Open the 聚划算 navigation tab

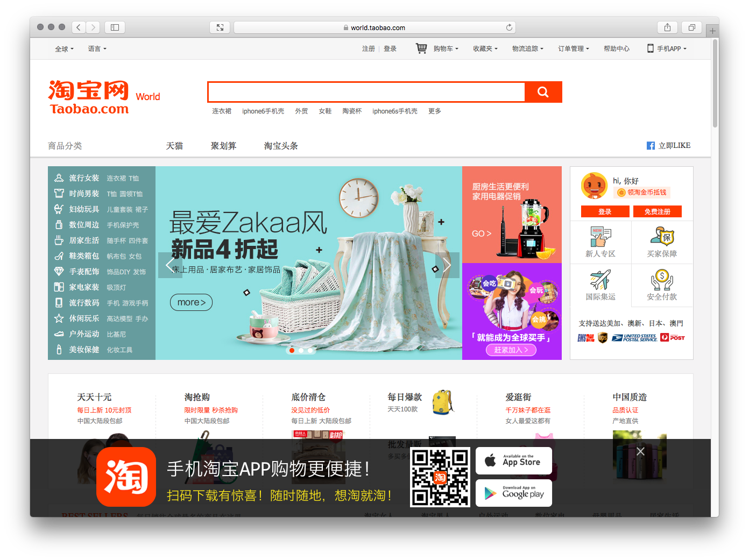pos(223,146)
